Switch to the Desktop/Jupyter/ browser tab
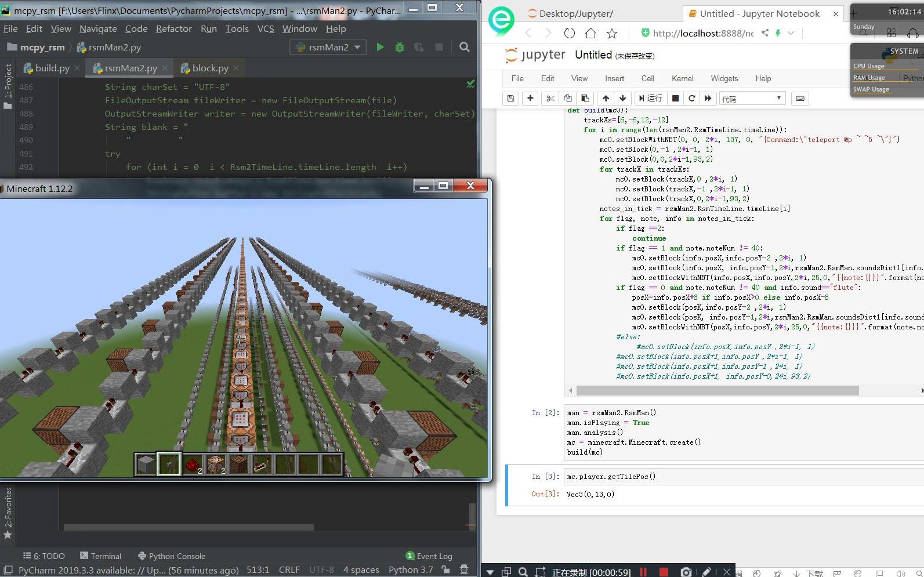The height and width of the screenshot is (577, 924). 575,13
